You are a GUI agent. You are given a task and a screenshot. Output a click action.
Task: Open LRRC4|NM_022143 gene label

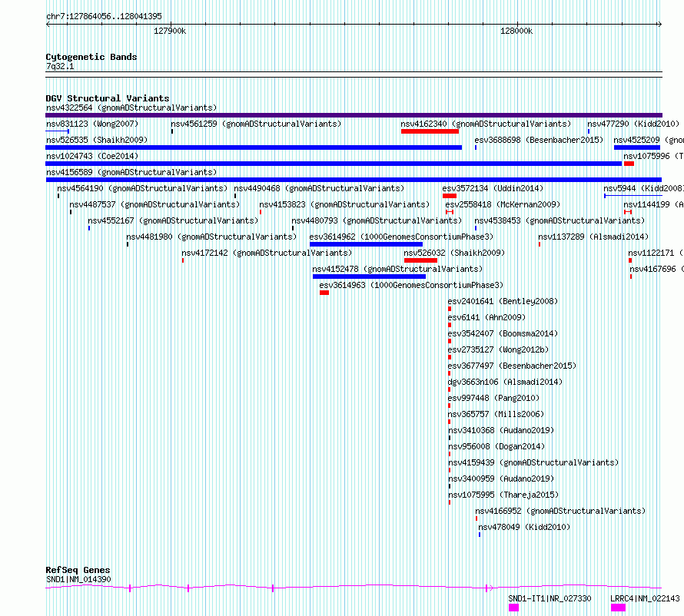click(x=645, y=598)
